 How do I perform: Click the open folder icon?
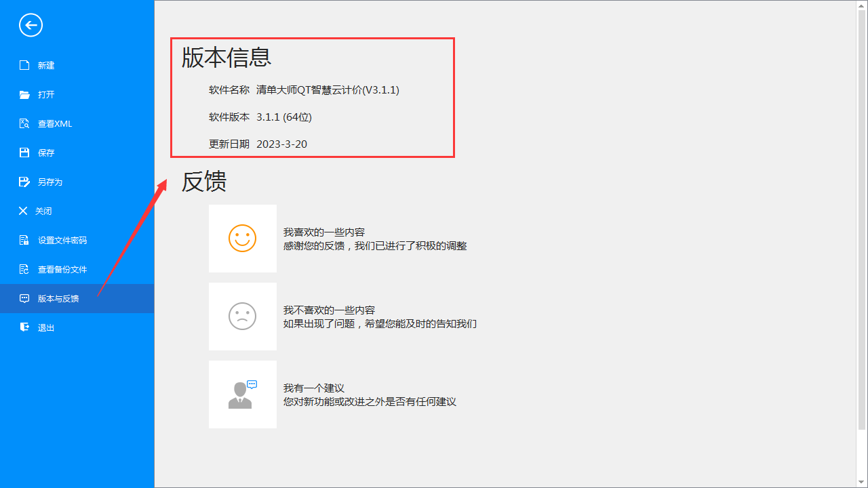coord(24,94)
